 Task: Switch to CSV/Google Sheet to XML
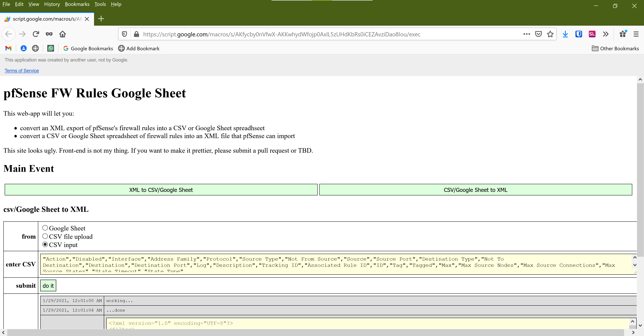(475, 190)
